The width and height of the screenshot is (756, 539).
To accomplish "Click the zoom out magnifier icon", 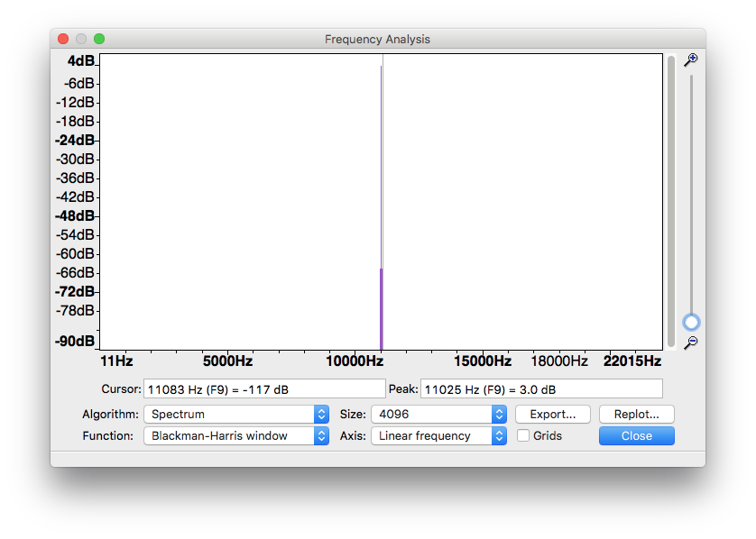I will (691, 343).
